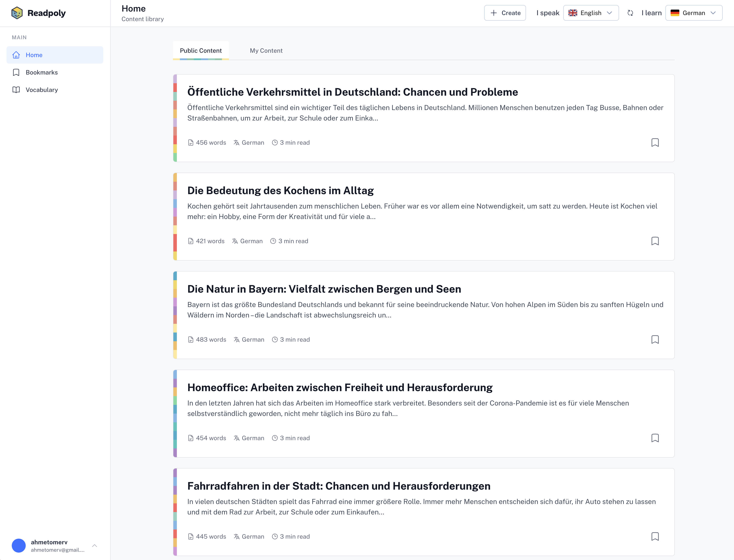Viewport: 734px width, 560px height.
Task: Switch to the My Content tab
Action: 266,51
